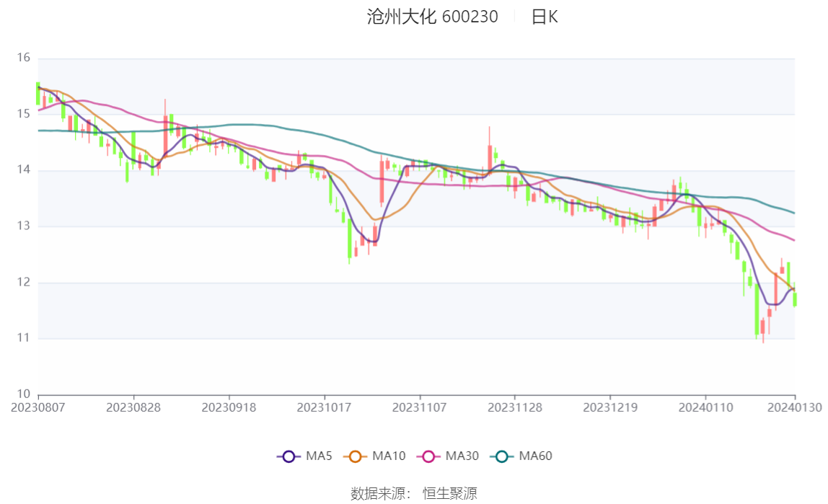Click the 20231017 date axis label
Screen dimensions: 828x504
325,408
